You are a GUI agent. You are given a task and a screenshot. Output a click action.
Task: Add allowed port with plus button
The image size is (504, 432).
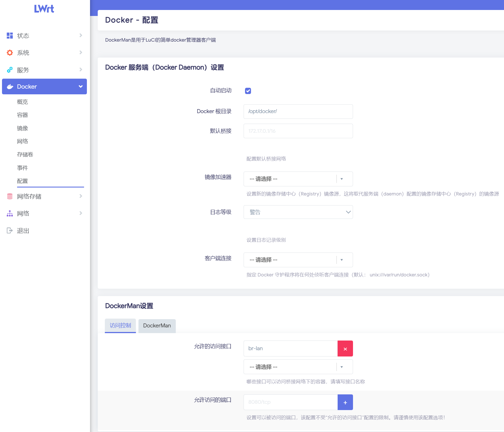point(345,402)
